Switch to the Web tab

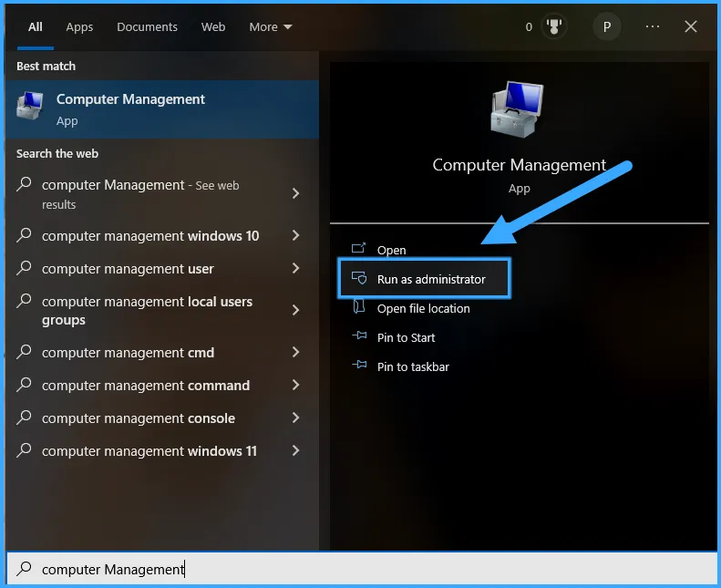point(213,27)
